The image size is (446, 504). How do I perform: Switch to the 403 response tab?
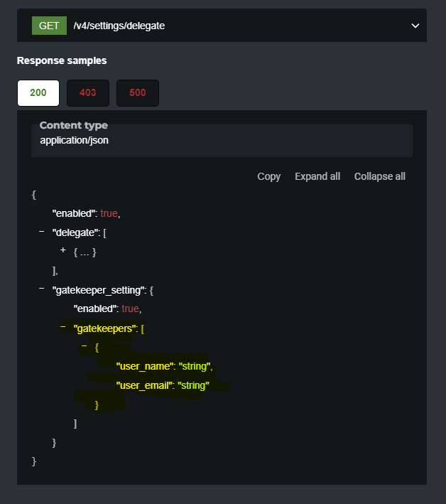click(x=88, y=92)
